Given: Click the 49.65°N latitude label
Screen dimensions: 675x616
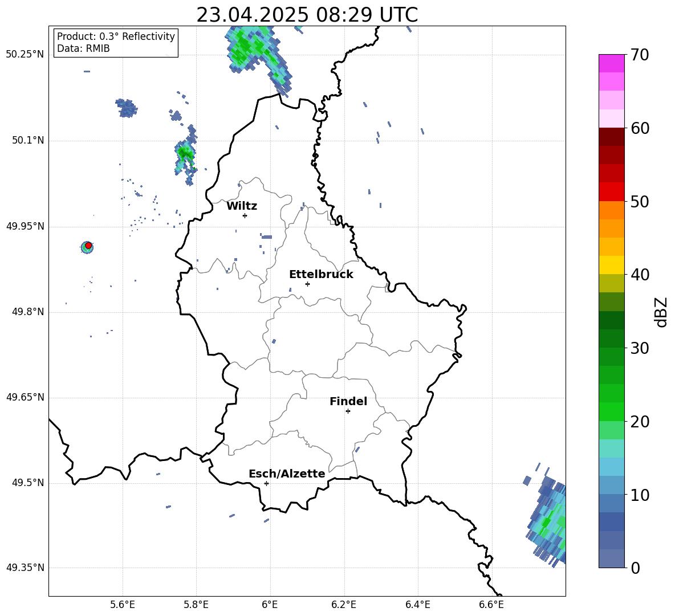Looking at the screenshot, I should (25, 397).
